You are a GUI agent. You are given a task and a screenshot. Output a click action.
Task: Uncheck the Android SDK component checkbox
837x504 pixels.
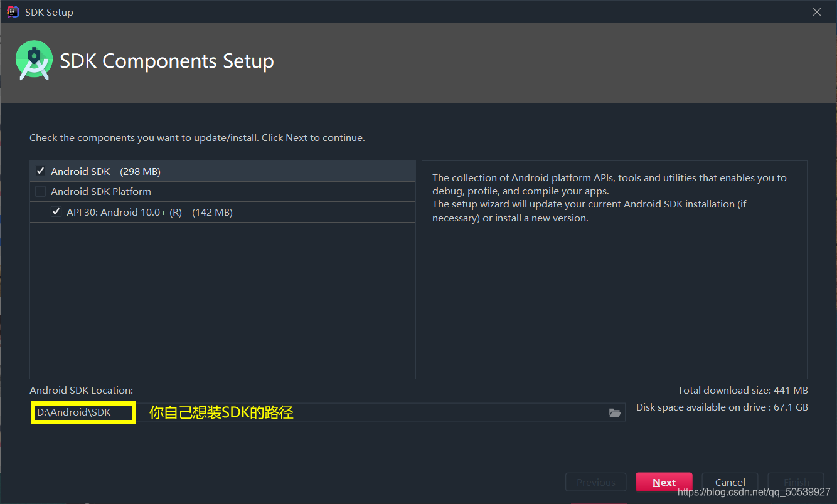click(40, 171)
